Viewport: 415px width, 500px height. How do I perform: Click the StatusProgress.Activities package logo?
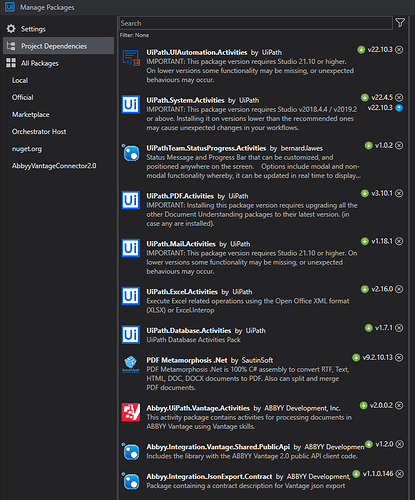131,153
